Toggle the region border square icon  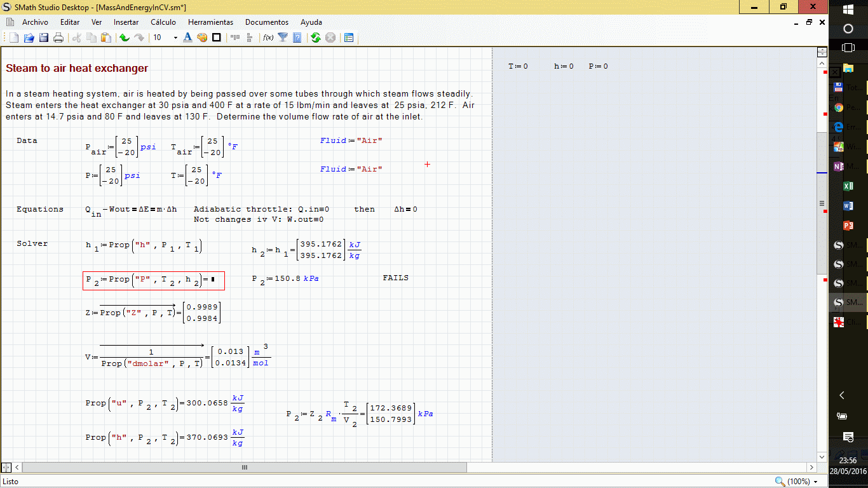[x=217, y=37]
